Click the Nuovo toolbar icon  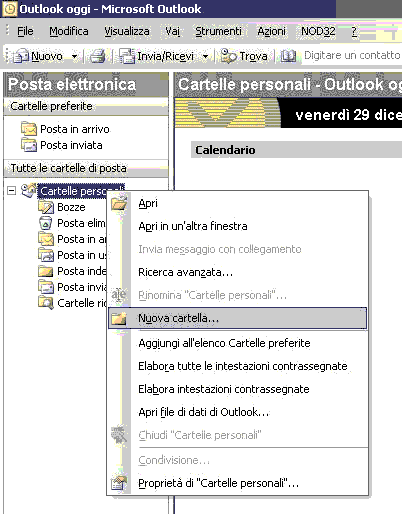click(x=22, y=56)
